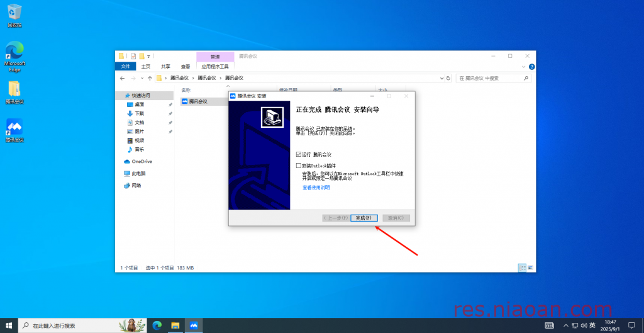Image resolution: width=644 pixels, height=333 pixels.
Task: Go up one folder level
Action: click(150, 78)
